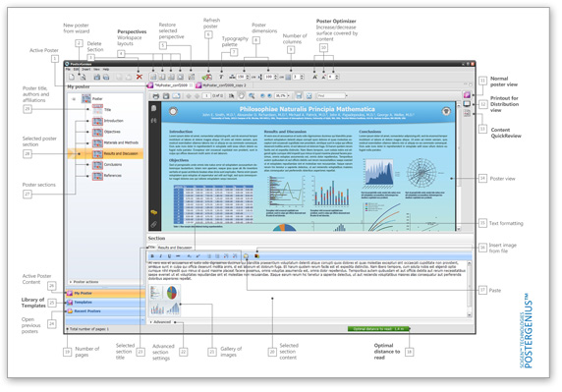Toggle Bold in the text formatting bar
The image size is (562, 392).
[x=152, y=255]
